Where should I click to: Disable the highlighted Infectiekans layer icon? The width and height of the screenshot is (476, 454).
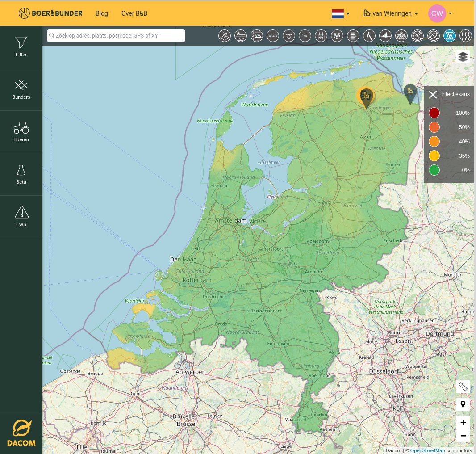pos(450,36)
